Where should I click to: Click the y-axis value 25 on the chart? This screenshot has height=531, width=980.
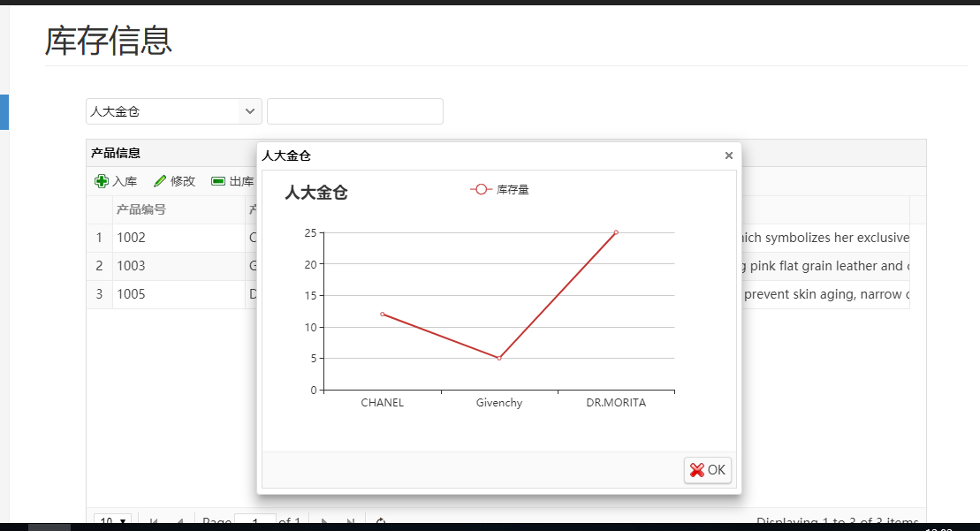(311, 233)
